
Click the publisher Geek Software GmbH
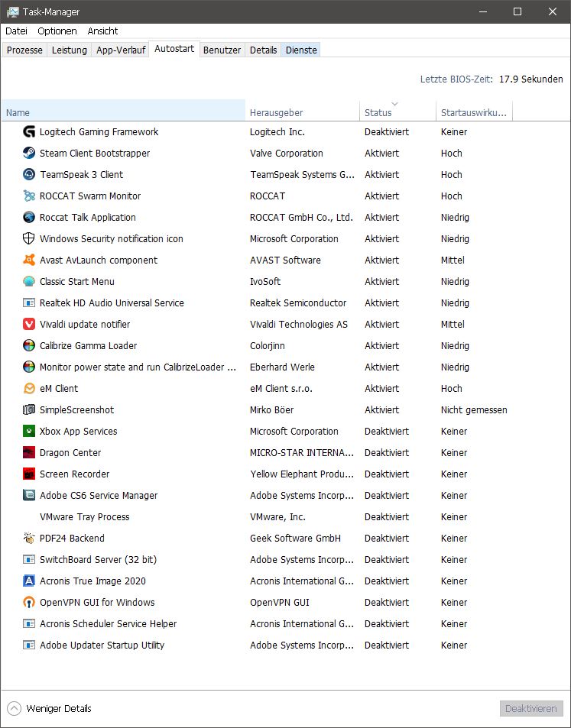click(295, 538)
